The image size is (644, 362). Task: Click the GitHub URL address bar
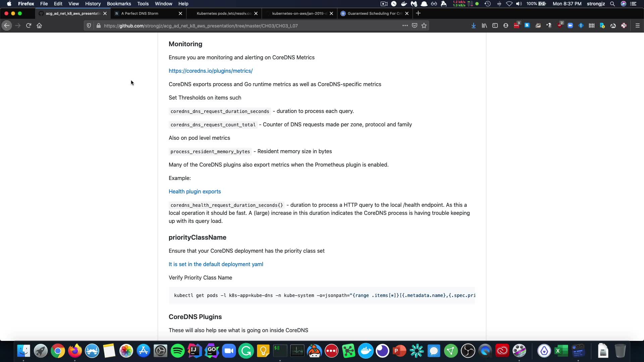pyautogui.click(x=235, y=26)
